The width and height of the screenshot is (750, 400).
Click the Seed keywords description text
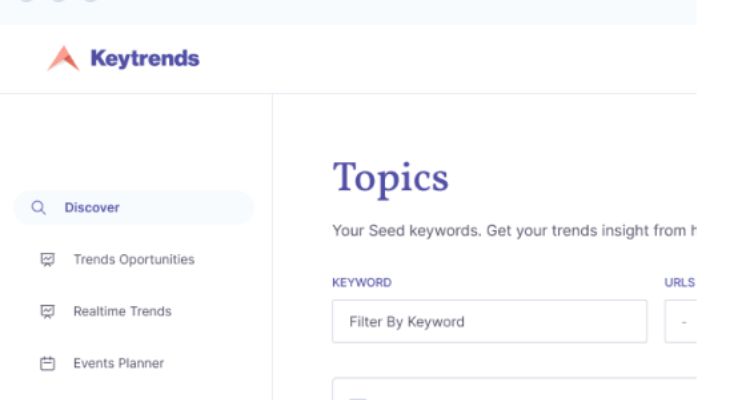pyautogui.click(x=514, y=231)
